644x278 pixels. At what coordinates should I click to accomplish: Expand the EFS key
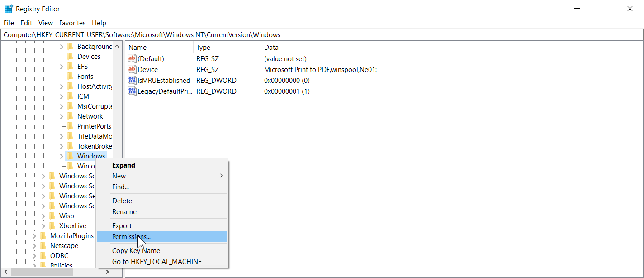tap(62, 67)
